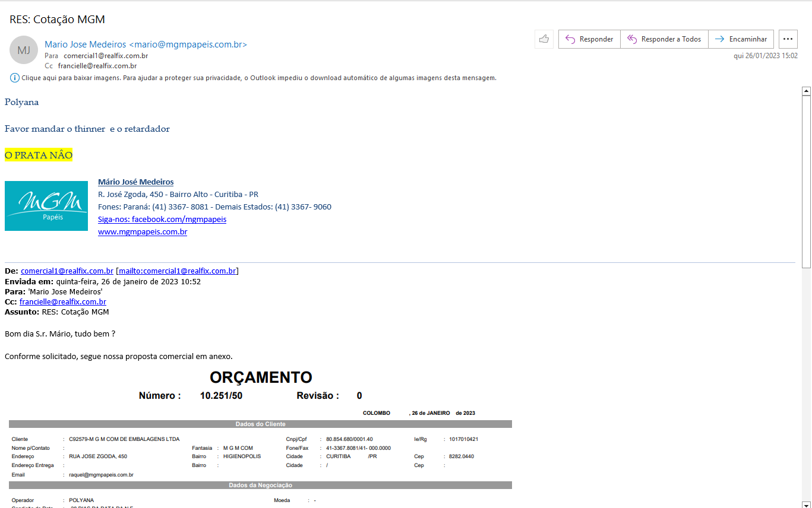812x508 pixels.
Task: Forward the email with Encaminhar
Action: click(741, 39)
